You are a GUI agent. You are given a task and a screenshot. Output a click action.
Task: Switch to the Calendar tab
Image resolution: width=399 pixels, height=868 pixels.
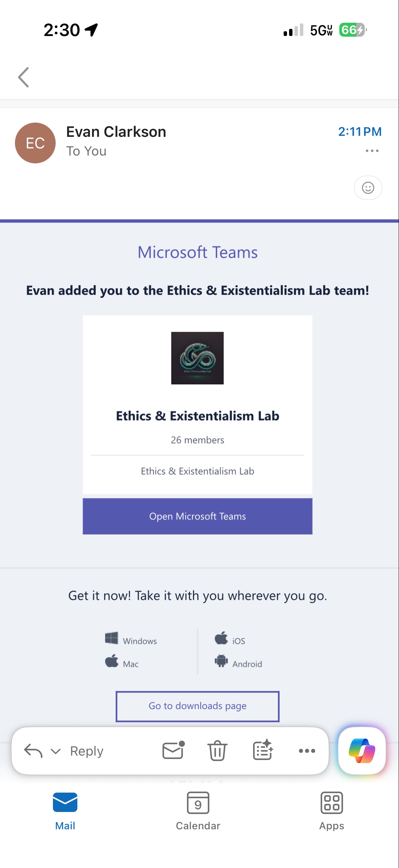tap(198, 811)
